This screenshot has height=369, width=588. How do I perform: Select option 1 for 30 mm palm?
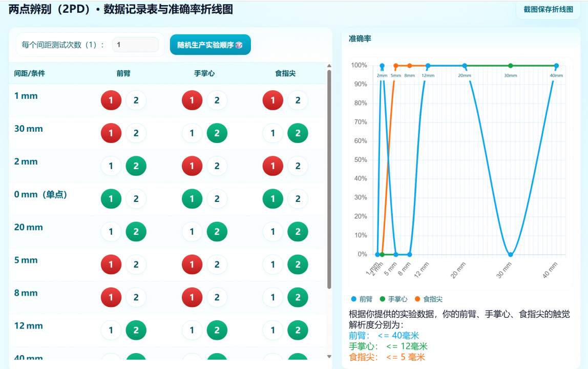[x=192, y=133]
